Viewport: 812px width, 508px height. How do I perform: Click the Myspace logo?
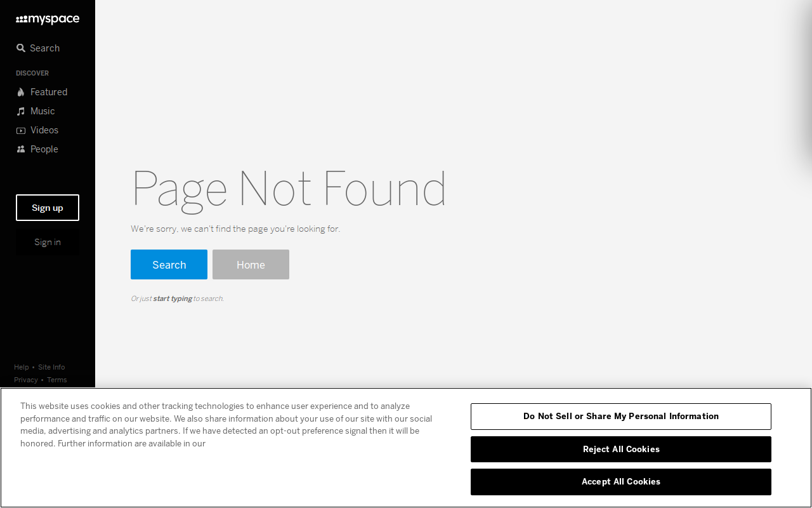[x=48, y=20]
